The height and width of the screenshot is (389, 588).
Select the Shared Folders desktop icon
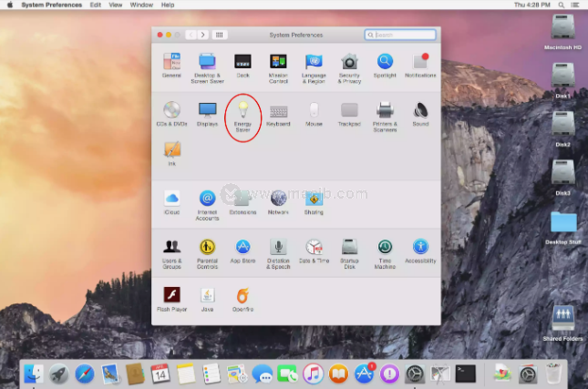[x=562, y=323]
